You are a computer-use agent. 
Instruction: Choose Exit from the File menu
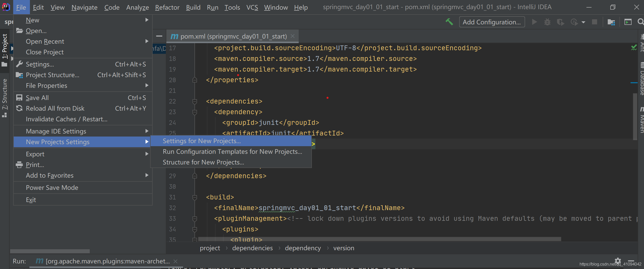(x=83, y=200)
